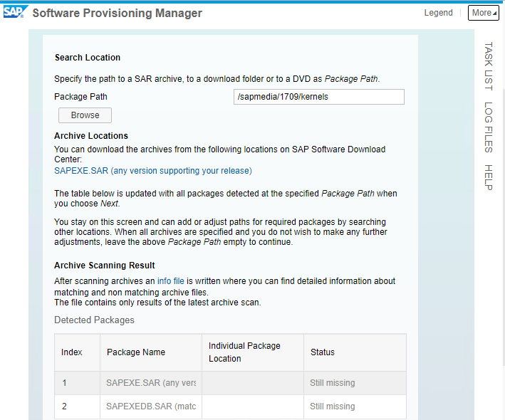Screen dimensions: 505x420
Task: Click the Index column header
Action: [78, 352]
